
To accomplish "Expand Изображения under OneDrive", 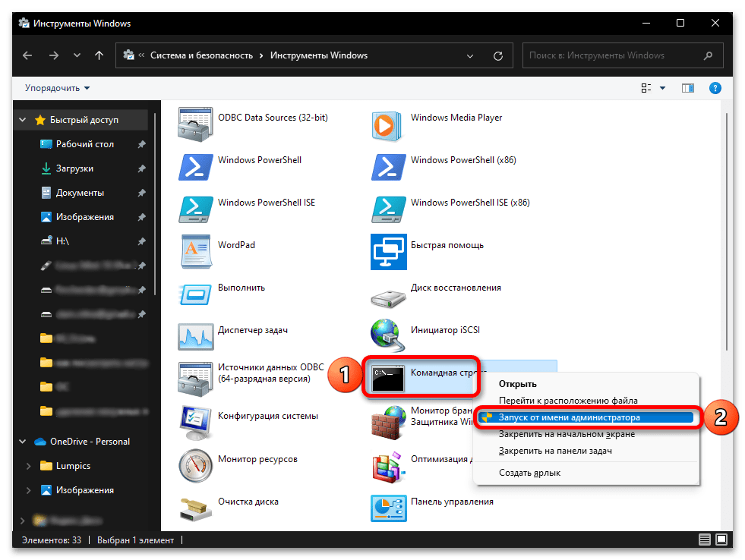I will (x=29, y=490).
